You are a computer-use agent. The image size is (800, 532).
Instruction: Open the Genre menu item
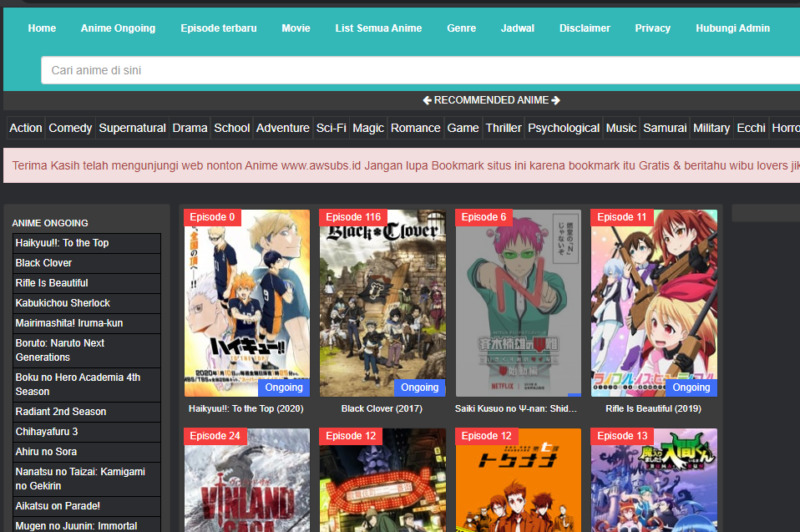461,29
